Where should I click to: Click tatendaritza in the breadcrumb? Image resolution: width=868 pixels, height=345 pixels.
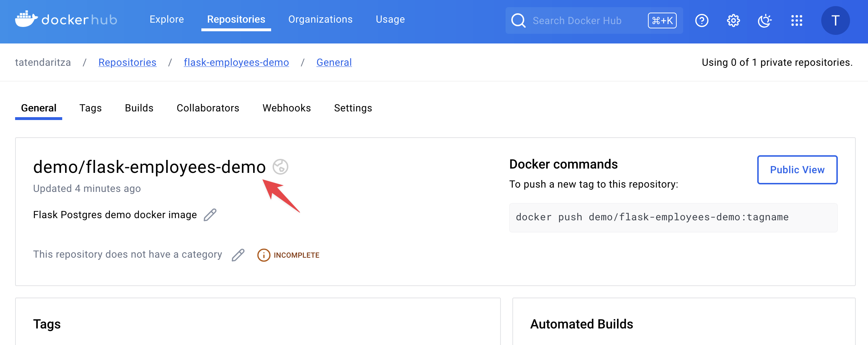[43, 63]
